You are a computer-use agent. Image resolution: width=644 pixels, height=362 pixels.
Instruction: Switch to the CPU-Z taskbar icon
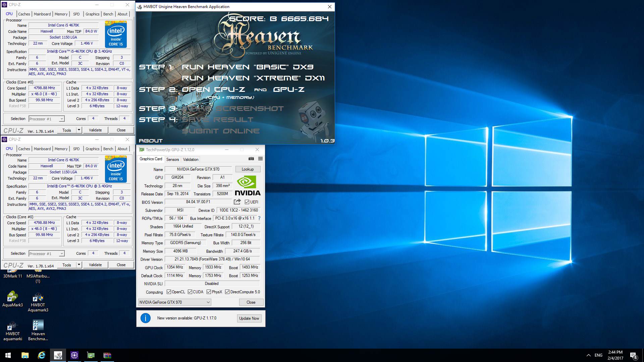pos(74,355)
